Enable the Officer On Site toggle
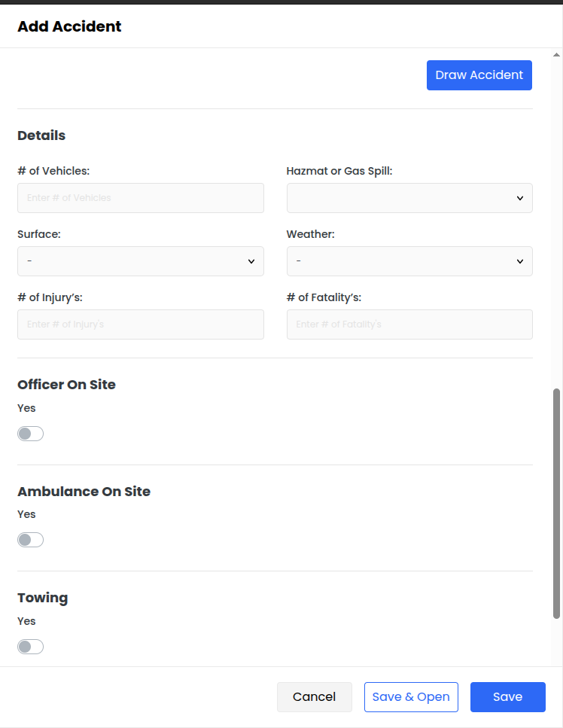 pyautogui.click(x=31, y=434)
